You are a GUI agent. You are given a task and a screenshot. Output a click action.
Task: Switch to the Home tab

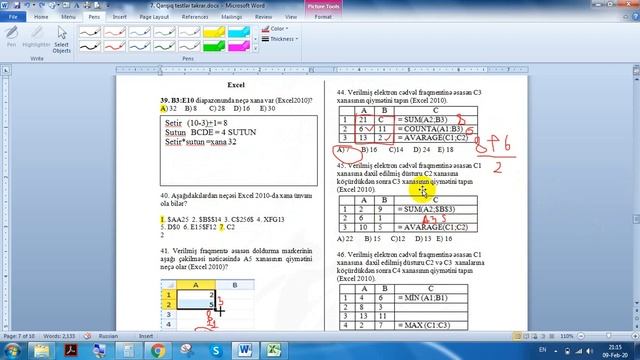(x=41, y=17)
